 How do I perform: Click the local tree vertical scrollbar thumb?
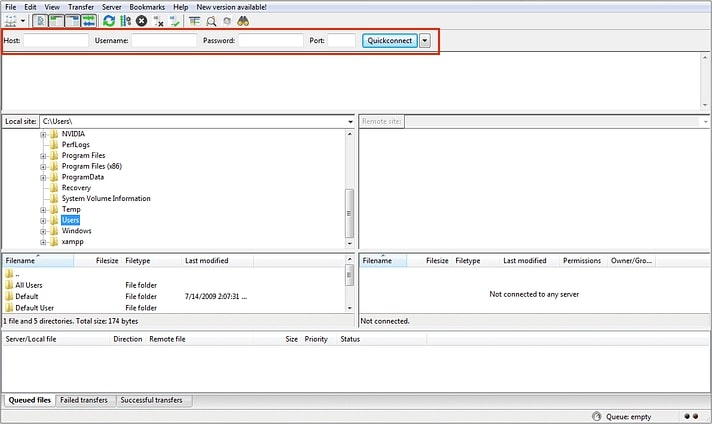(x=349, y=213)
